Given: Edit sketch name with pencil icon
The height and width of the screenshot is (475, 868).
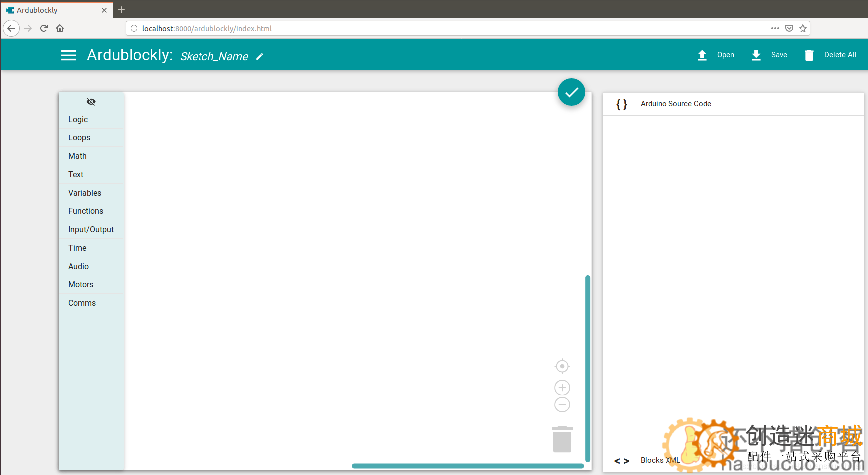Looking at the screenshot, I should point(260,57).
